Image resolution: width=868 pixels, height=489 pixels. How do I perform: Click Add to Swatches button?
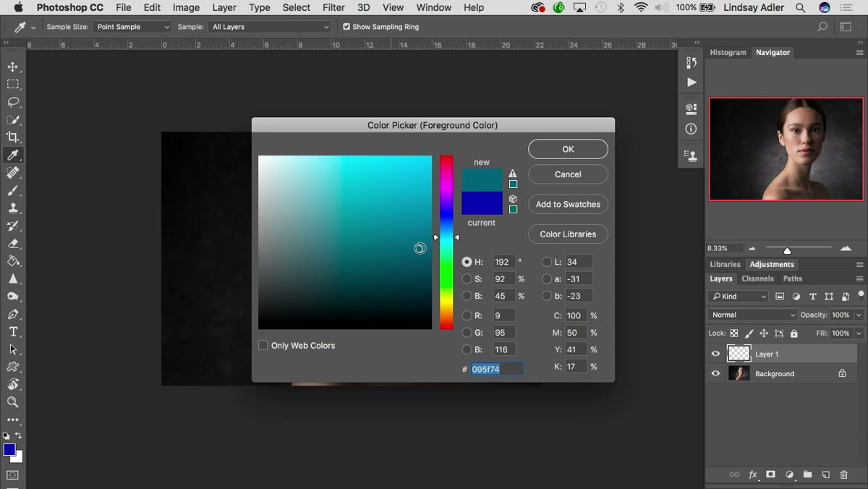pyautogui.click(x=568, y=204)
